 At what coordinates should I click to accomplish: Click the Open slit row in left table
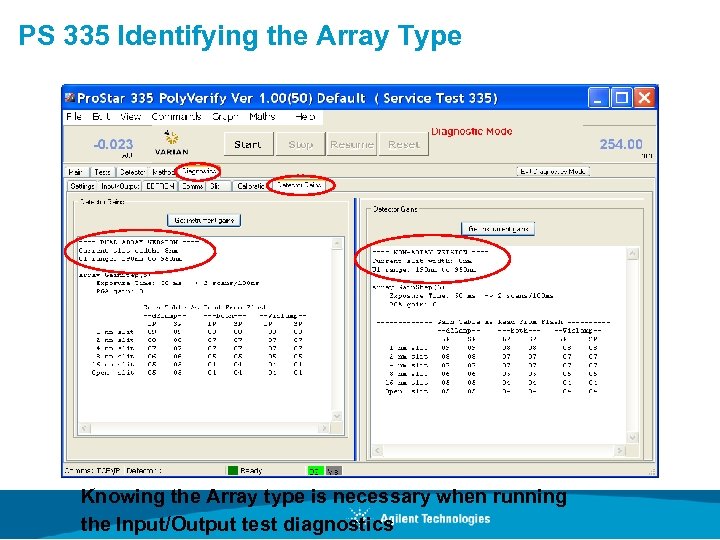[197, 372]
